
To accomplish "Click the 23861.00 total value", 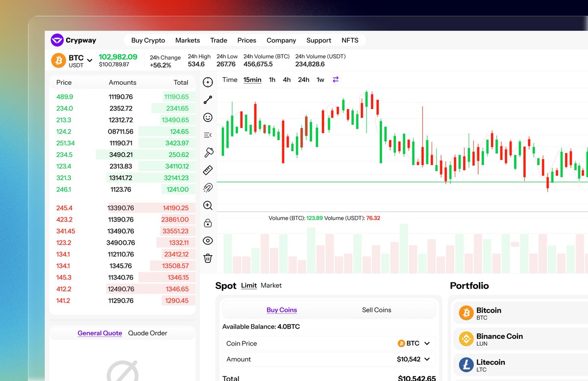I will 175,220.
